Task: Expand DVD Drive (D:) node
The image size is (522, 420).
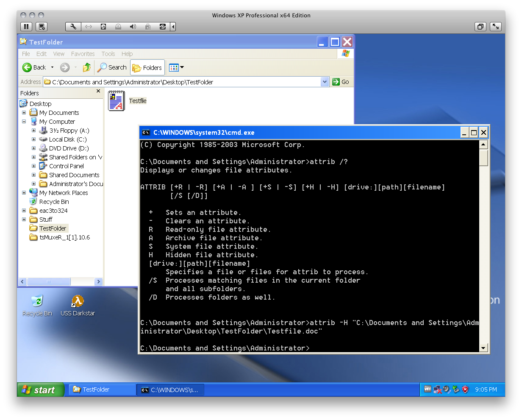Action: pos(33,148)
